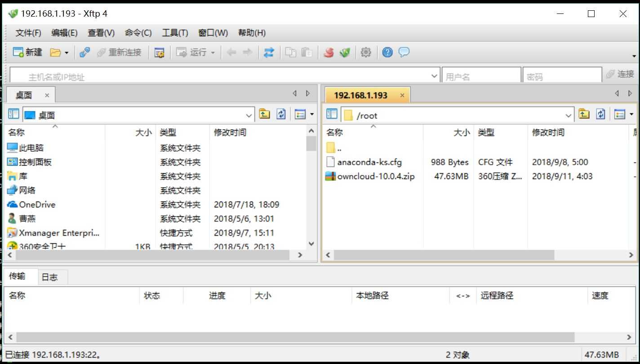This screenshot has width=640, height=364.
Task: Open the Window (窗口) menu
Action: (213, 33)
